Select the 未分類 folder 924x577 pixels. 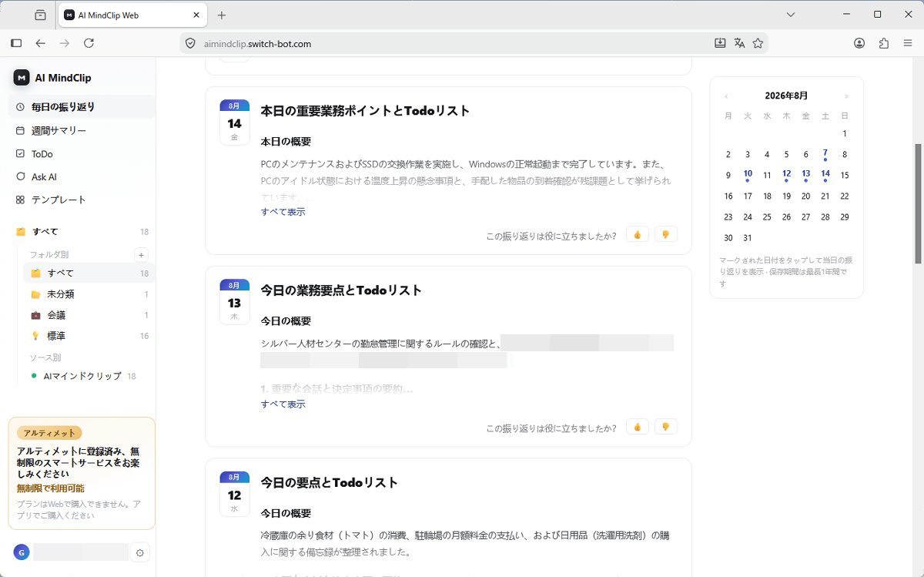tap(89, 294)
